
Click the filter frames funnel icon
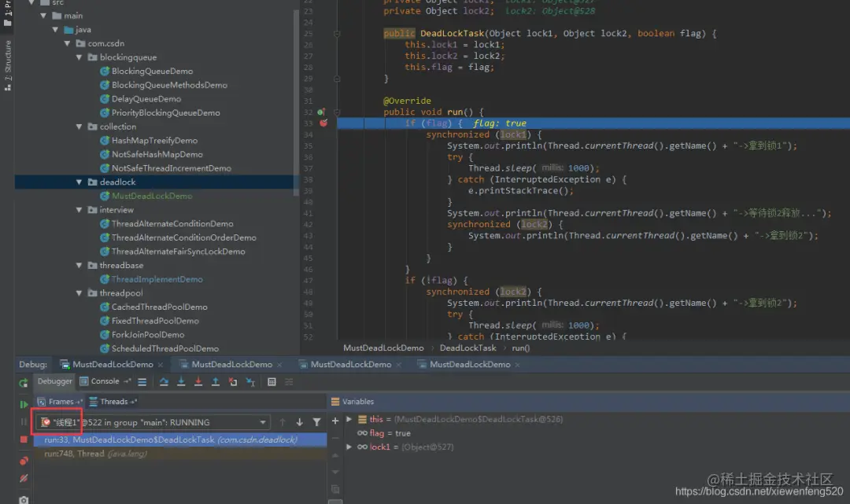pyautogui.click(x=316, y=422)
